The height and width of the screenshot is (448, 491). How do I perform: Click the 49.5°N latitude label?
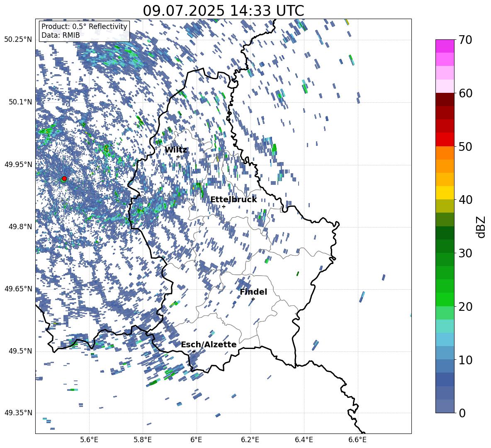(21, 351)
